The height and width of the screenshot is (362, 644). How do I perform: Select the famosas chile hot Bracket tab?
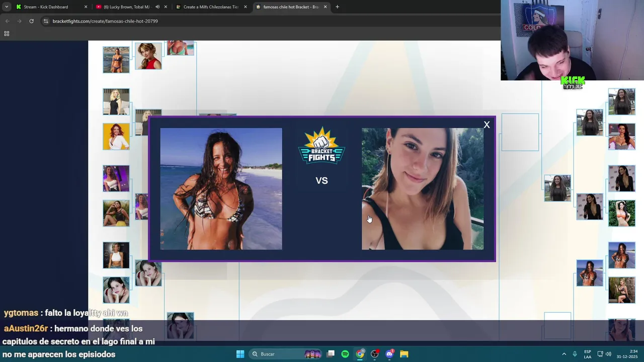[x=290, y=7]
